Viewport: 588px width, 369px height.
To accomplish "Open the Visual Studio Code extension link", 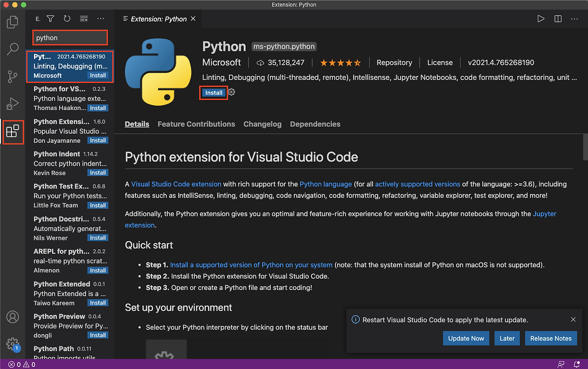I will (x=176, y=184).
